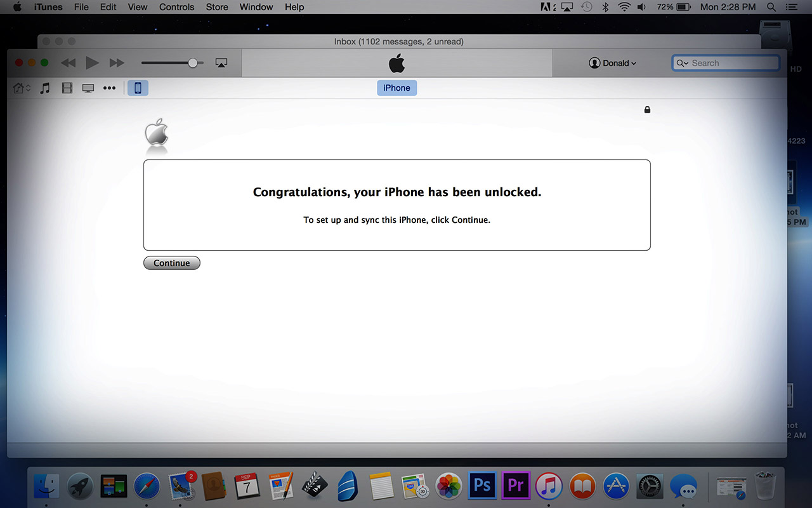
Task: Switch to the Music library icon
Action: click(45, 88)
